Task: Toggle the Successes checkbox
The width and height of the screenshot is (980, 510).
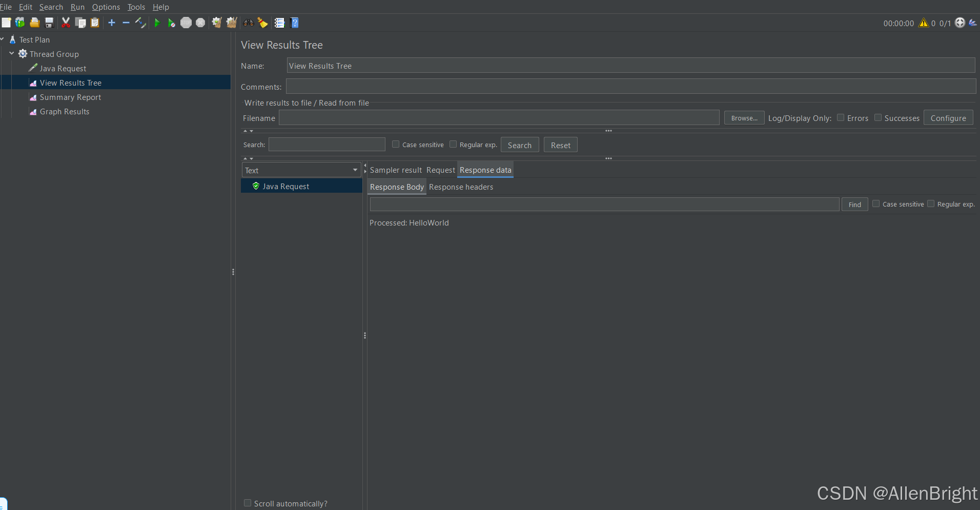Action: 878,118
